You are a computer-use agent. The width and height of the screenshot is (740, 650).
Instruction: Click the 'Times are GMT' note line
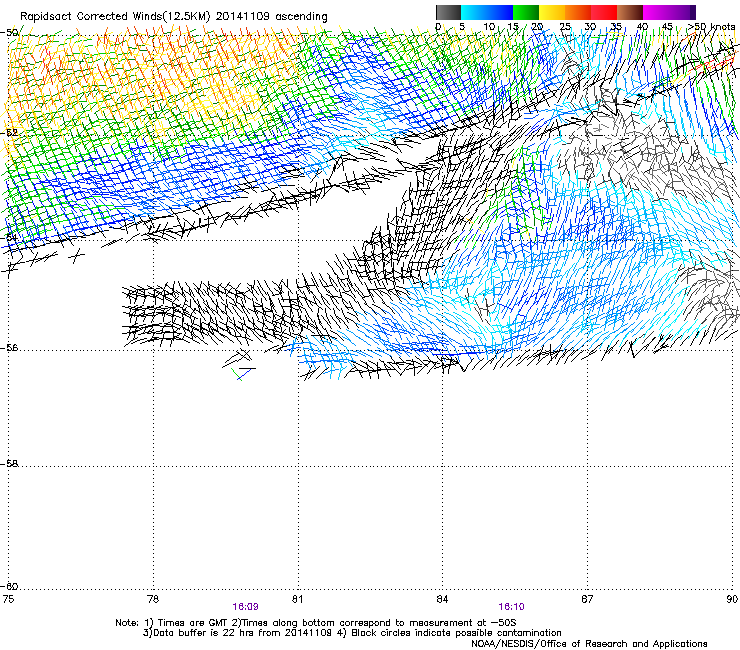click(316, 623)
